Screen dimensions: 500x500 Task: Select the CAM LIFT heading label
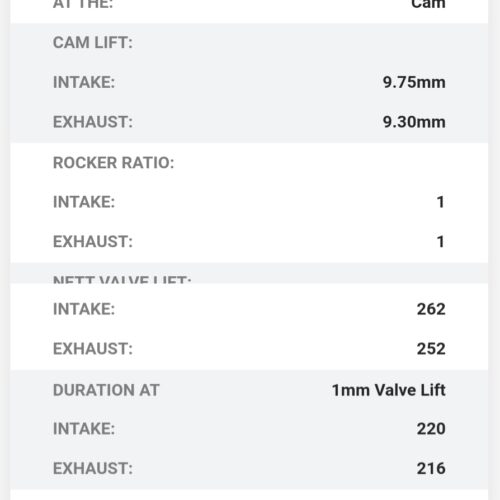click(x=93, y=43)
